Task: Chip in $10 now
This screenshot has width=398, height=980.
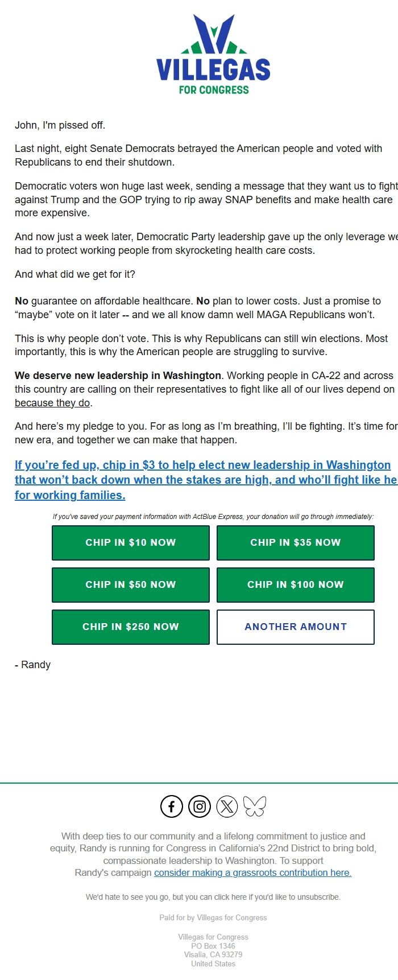Action: (x=130, y=542)
